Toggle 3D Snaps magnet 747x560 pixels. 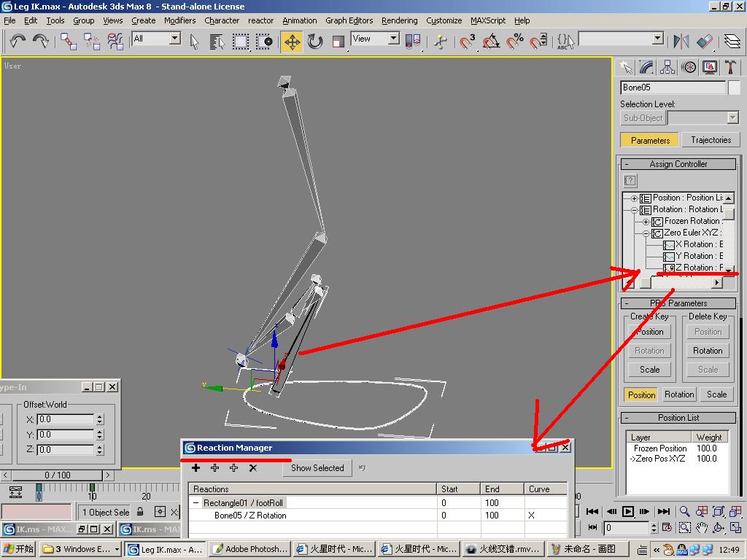(468, 42)
